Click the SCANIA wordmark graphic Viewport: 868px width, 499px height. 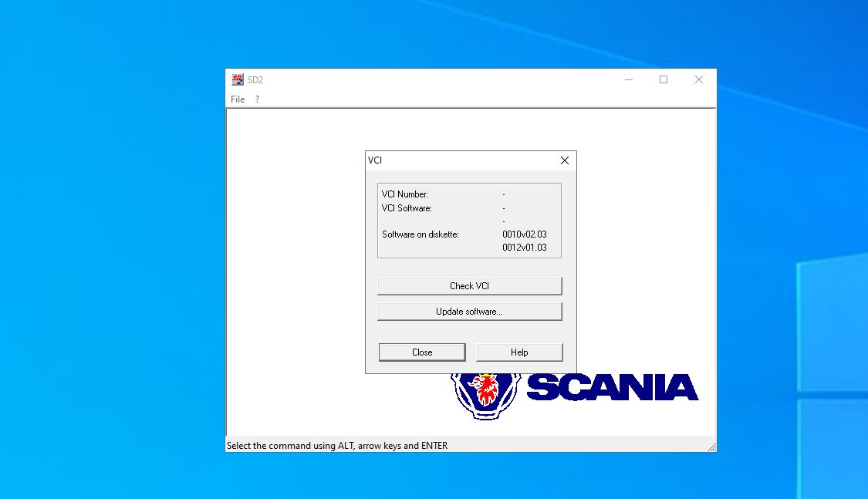pyautogui.click(x=613, y=388)
